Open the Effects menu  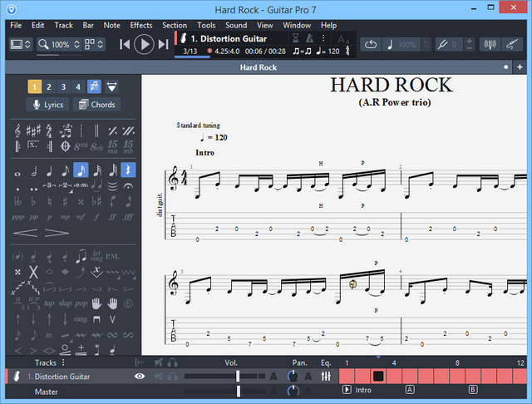point(141,25)
